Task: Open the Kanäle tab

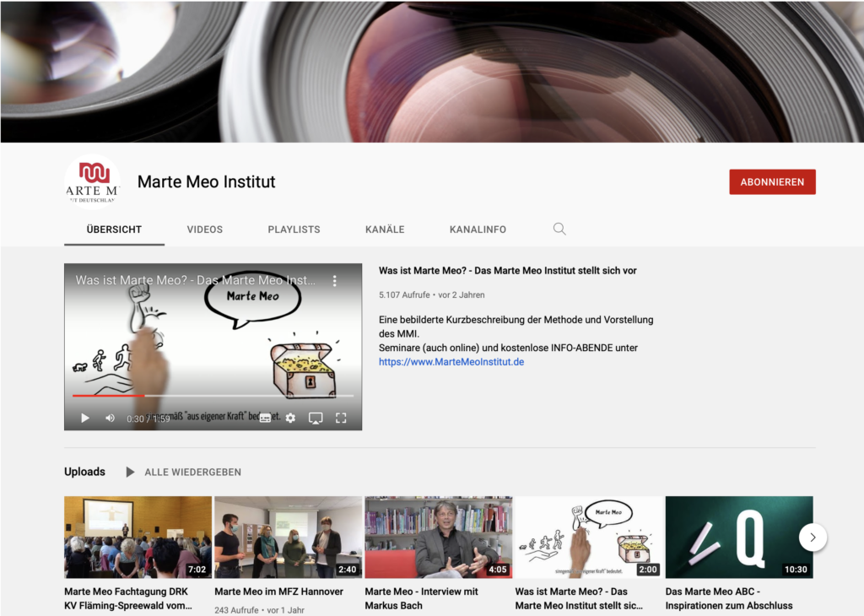Action: (x=385, y=230)
